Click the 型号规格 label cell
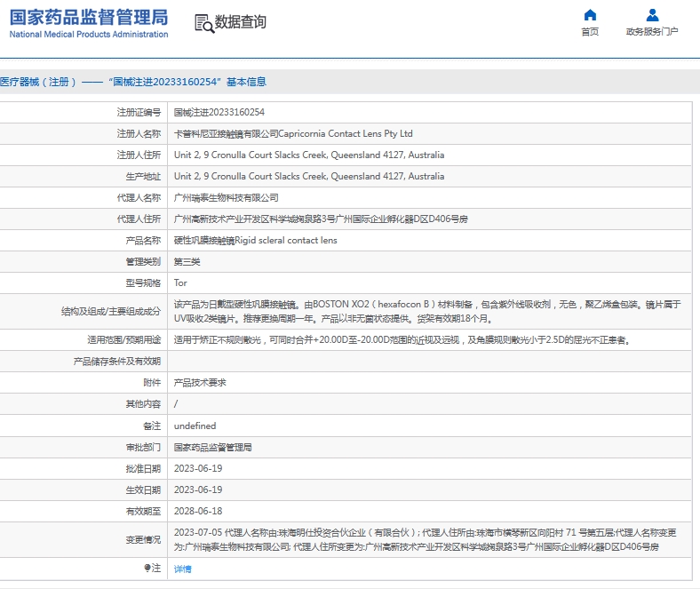This screenshot has height=589, width=700. 84,283
